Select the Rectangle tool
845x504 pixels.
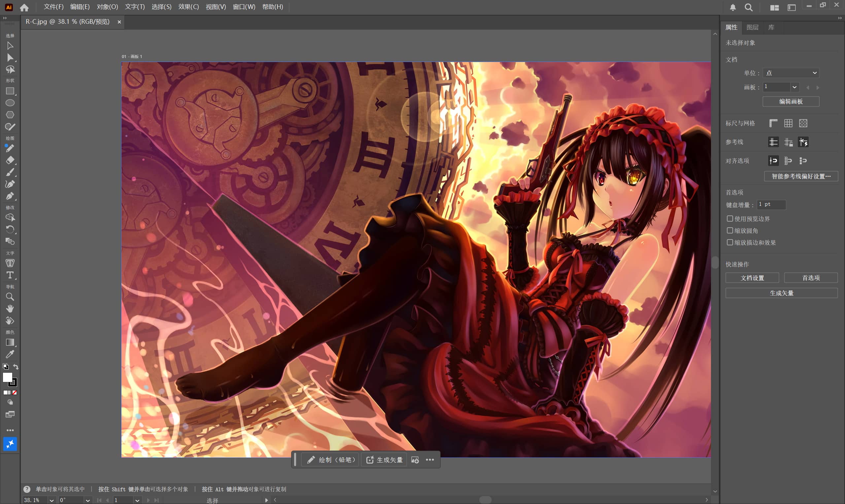10,91
